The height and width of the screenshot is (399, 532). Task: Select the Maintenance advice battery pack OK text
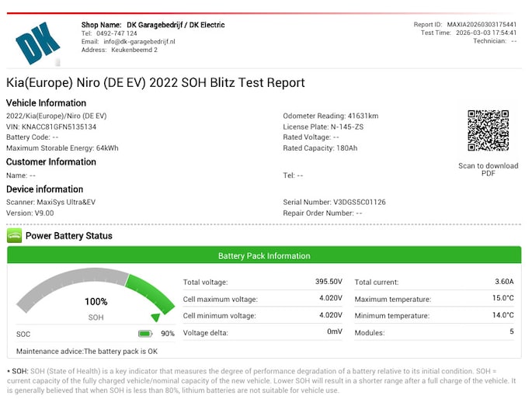tap(89, 352)
